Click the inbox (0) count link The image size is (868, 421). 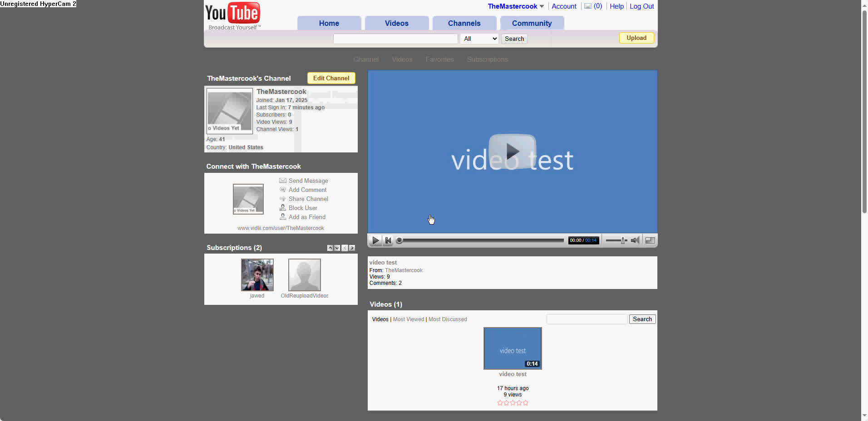coord(598,6)
